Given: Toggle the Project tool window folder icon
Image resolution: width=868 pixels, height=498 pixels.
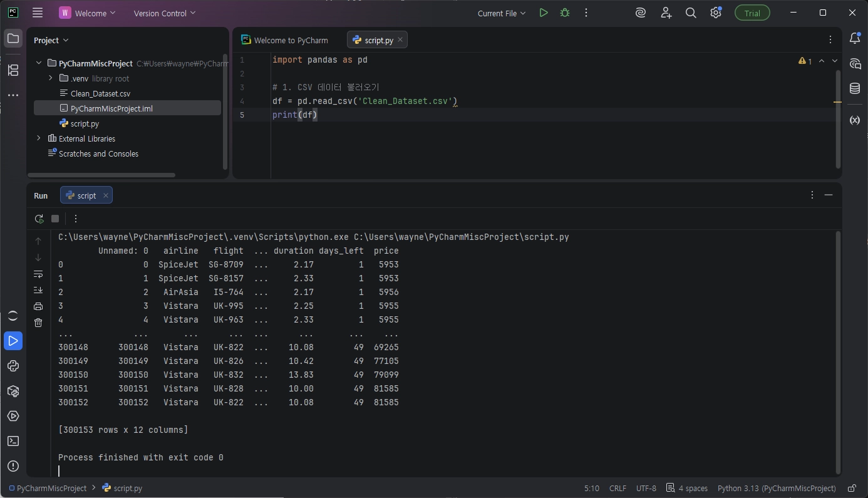Looking at the screenshot, I should [13, 39].
